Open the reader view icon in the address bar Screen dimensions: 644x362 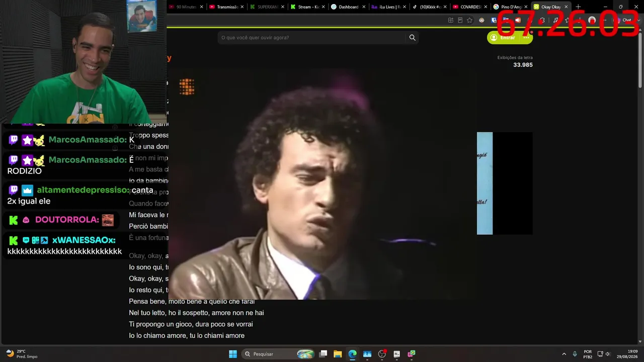(x=460, y=20)
